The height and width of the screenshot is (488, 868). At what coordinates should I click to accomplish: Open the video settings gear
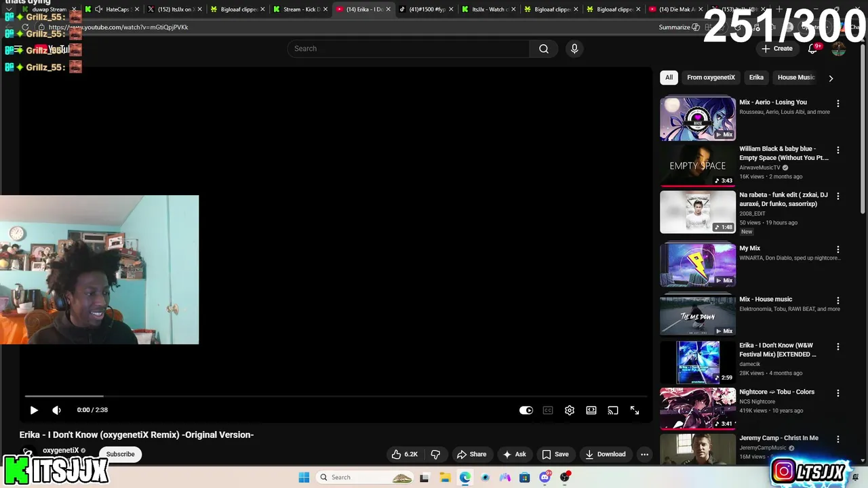point(570,410)
